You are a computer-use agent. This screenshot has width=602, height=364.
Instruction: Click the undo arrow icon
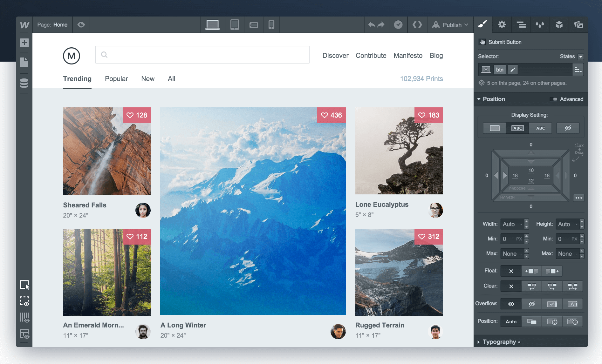[x=372, y=24]
